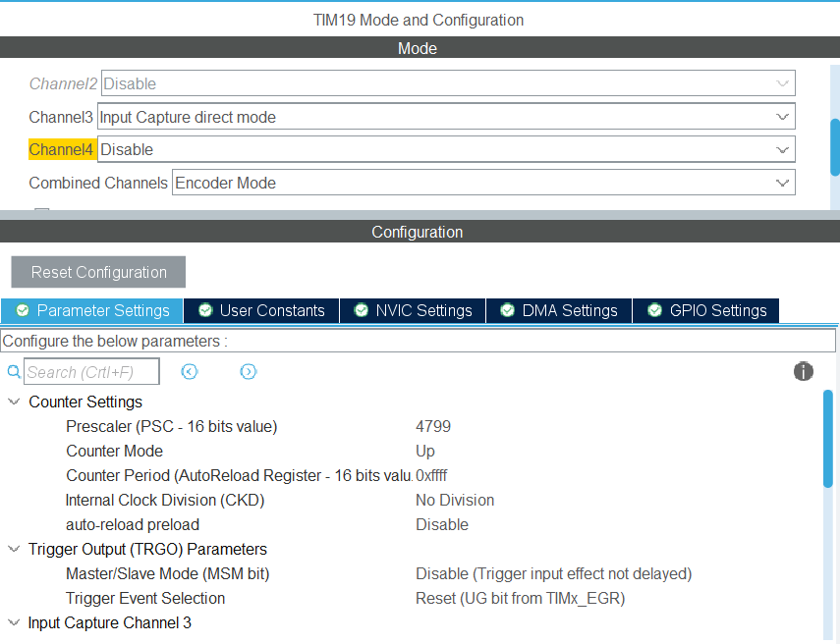Click NVIC Settings green check icon
Screen dimensions: 840x644
click(362, 310)
